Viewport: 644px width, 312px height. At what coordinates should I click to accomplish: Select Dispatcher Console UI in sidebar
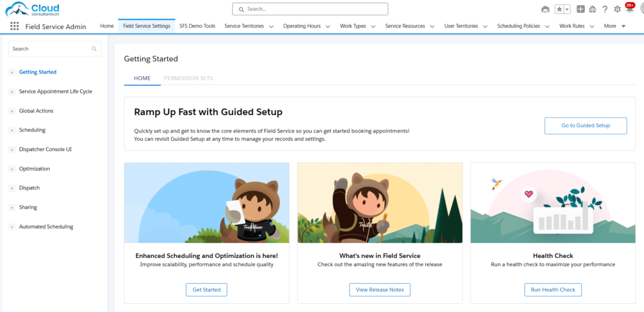[45, 150]
